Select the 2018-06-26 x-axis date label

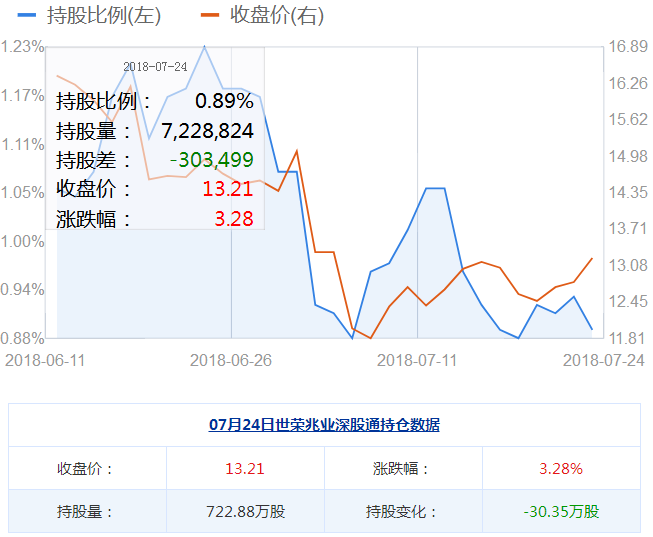tap(231, 360)
